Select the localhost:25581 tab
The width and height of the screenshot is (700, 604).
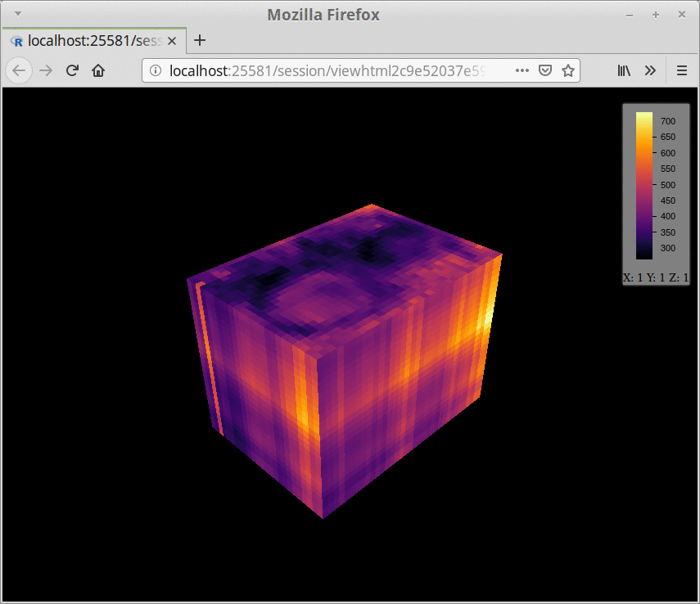[94, 41]
